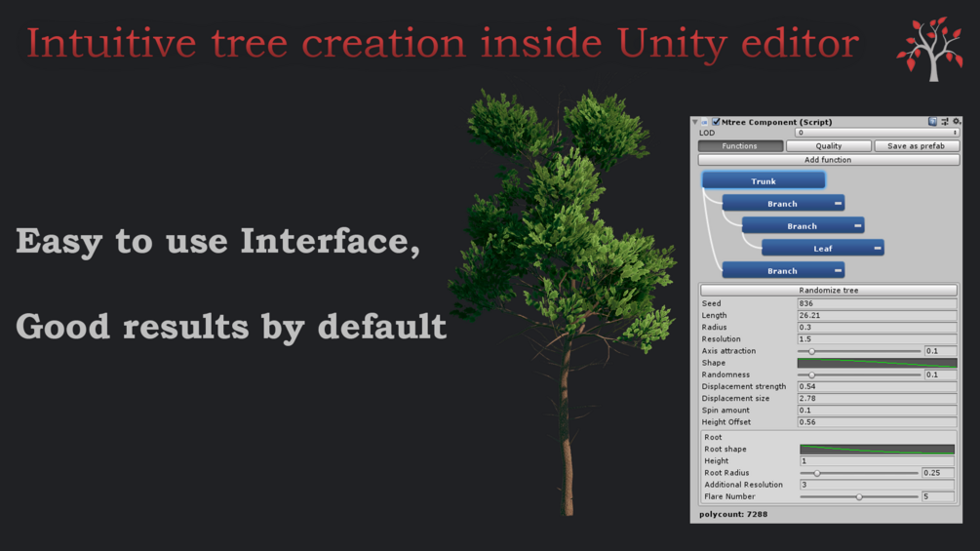Click the Axis attraction numeric value box
980x551 pixels.
[941, 351]
